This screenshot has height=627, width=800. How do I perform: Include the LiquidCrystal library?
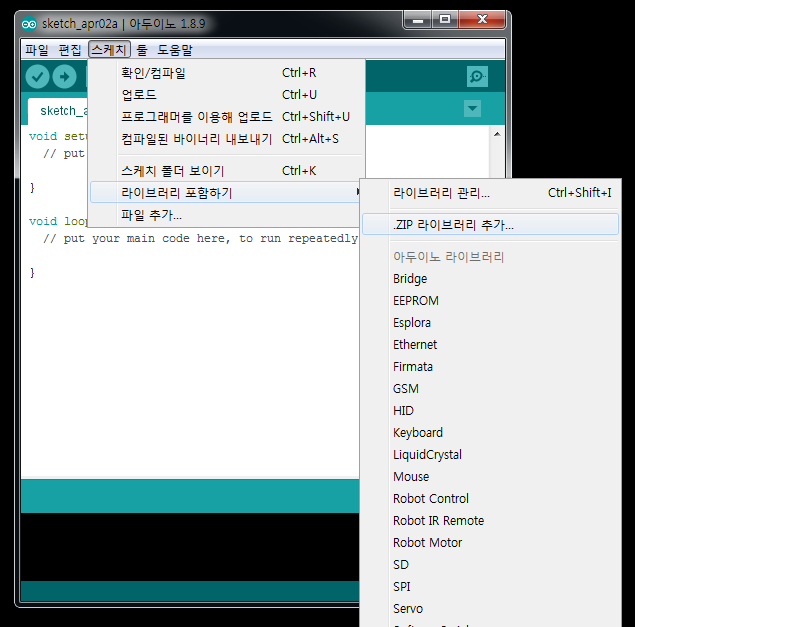pos(490,454)
